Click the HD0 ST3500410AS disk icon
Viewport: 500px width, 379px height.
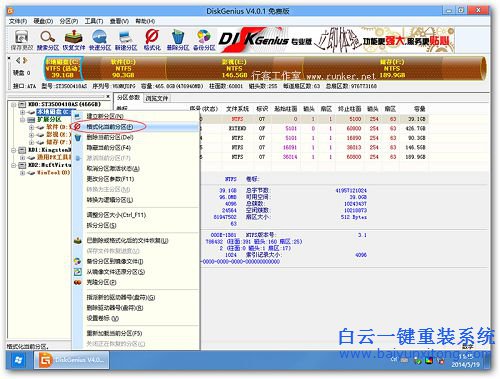point(22,104)
